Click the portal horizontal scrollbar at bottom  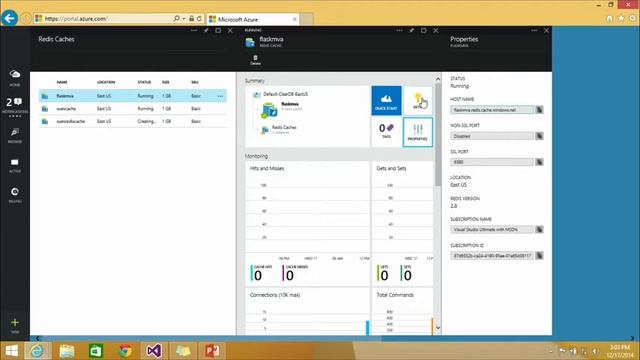[x=212, y=338]
